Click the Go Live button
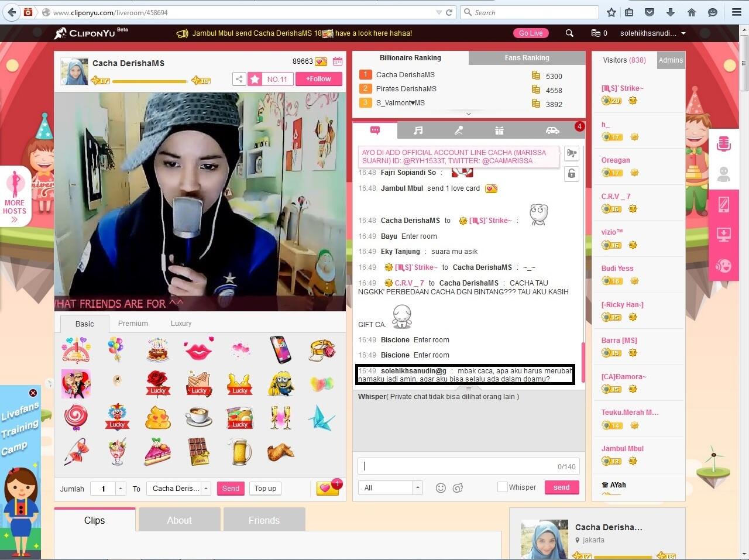The width and height of the screenshot is (749, 560). click(x=531, y=33)
